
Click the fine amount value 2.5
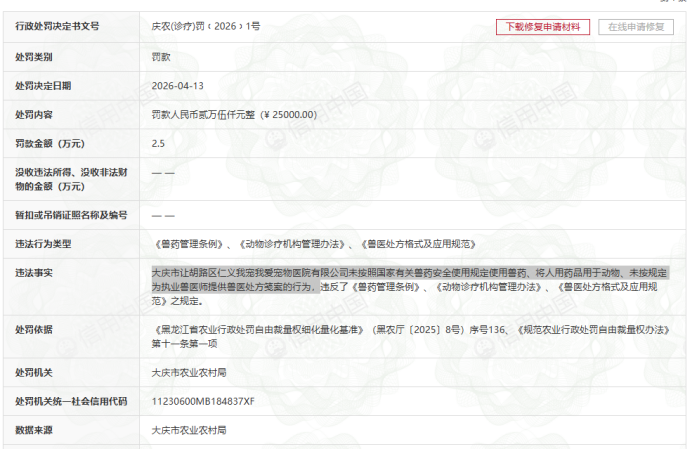[x=158, y=143]
